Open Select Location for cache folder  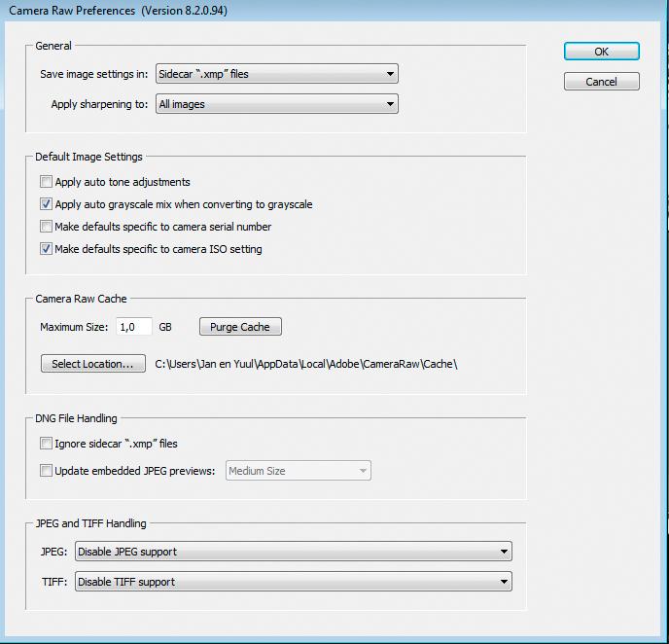(x=93, y=363)
